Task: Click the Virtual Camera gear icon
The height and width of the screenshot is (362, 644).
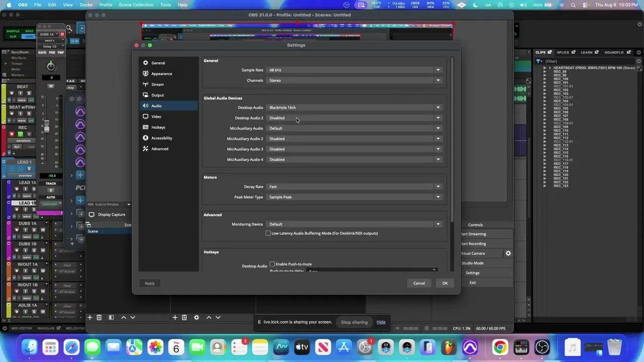Action: (508, 253)
